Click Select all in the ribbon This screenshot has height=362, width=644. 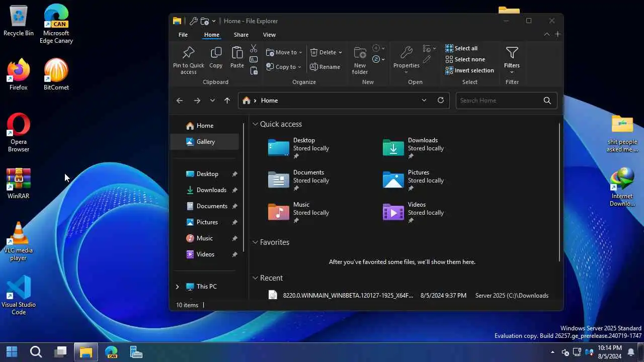[461, 48]
